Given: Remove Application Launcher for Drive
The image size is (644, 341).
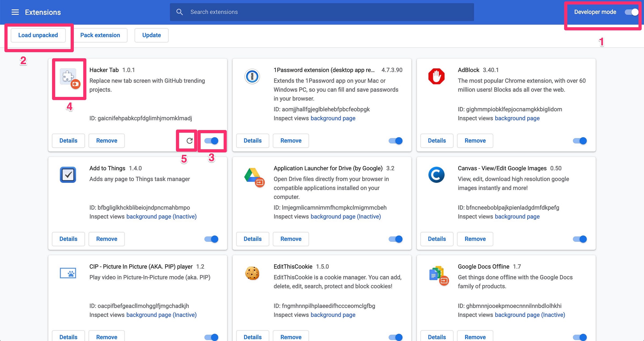Looking at the screenshot, I should coord(291,239).
